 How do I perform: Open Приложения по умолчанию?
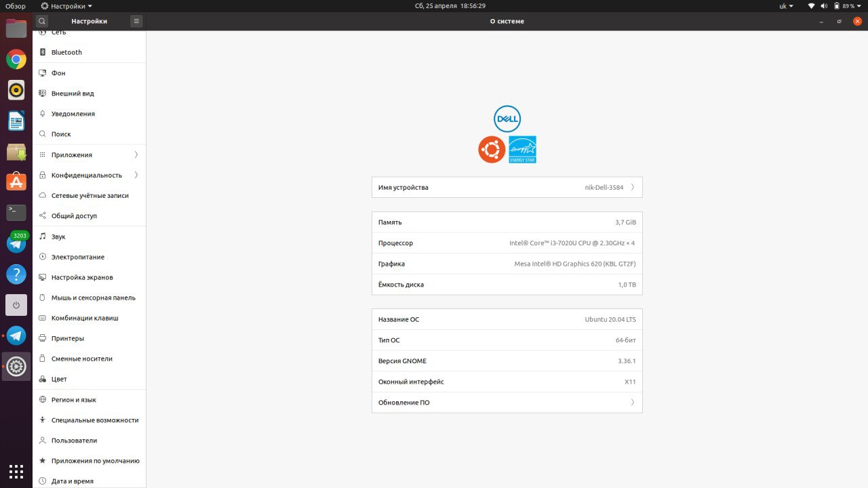click(90, 461)
